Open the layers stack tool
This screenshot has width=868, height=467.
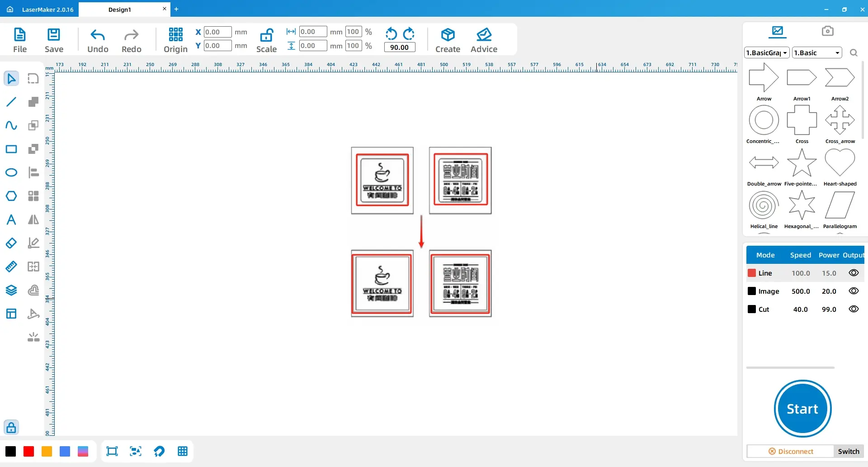(11, 290)
